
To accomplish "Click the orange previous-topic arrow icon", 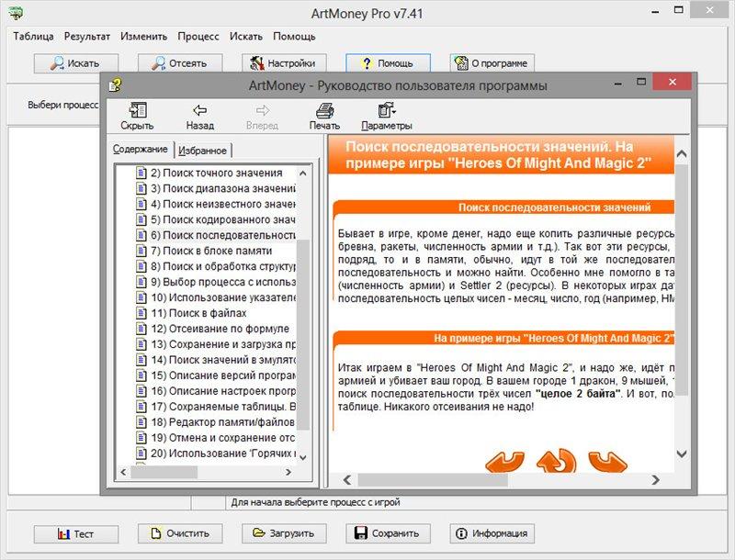I will 504,461.
